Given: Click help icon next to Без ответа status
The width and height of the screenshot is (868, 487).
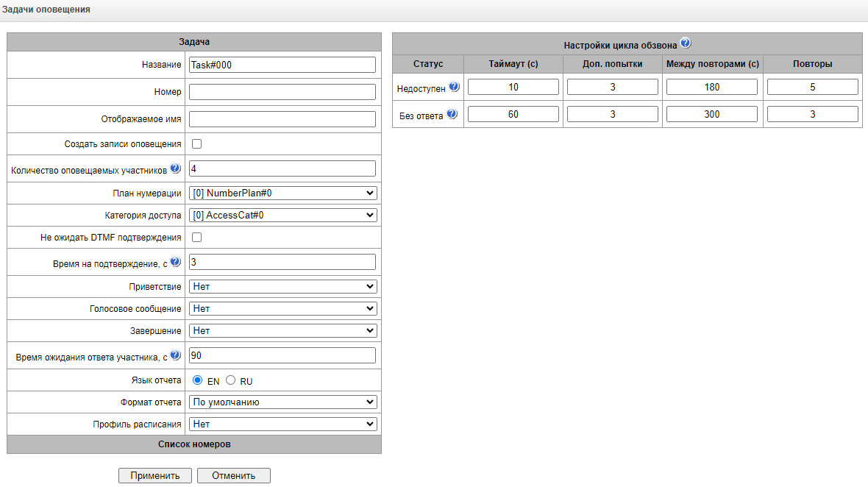Looking at the screenshot, I should point(452,114).
